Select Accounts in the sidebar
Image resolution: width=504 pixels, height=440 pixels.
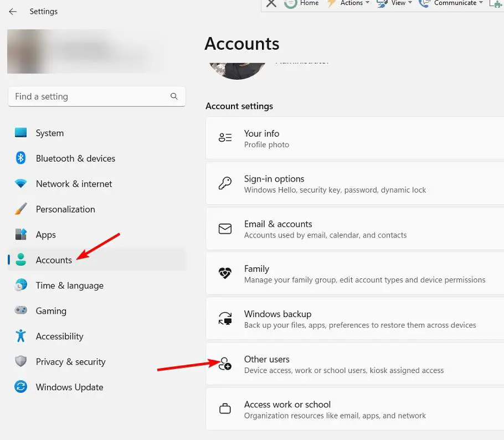pos(97,260)
